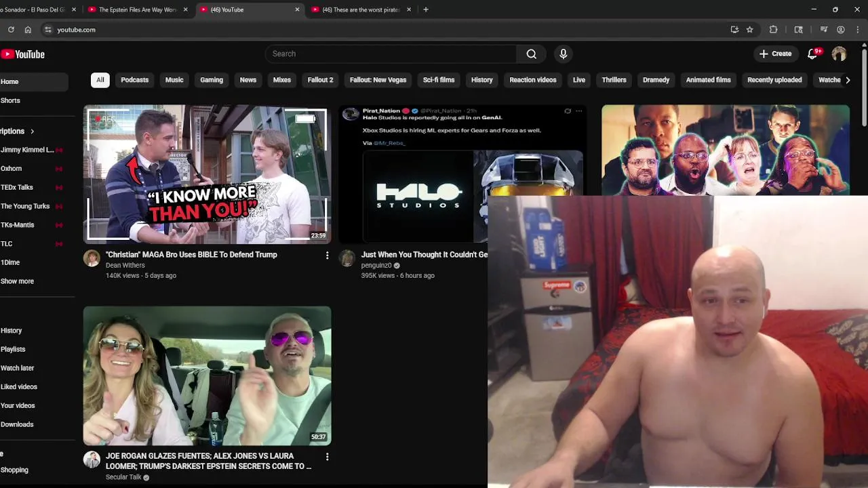Viewport: 868px width, 488px height.
Task: Open browser media controls icon
Action: 824,30
